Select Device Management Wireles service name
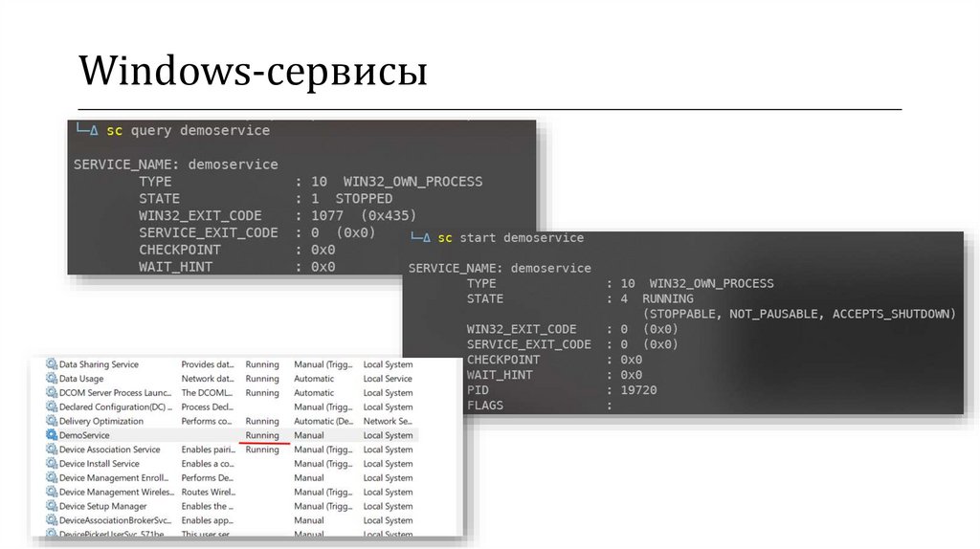980x549 pixels. (116, 493)
